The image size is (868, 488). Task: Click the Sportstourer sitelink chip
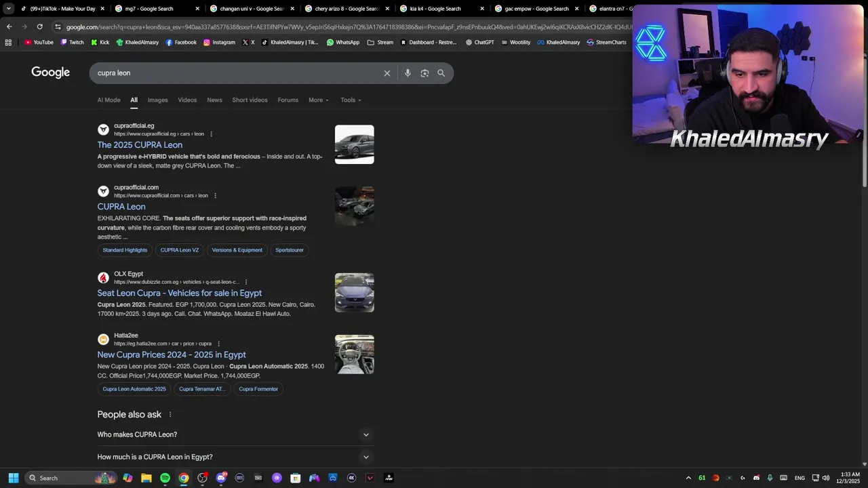pos(290,250)
